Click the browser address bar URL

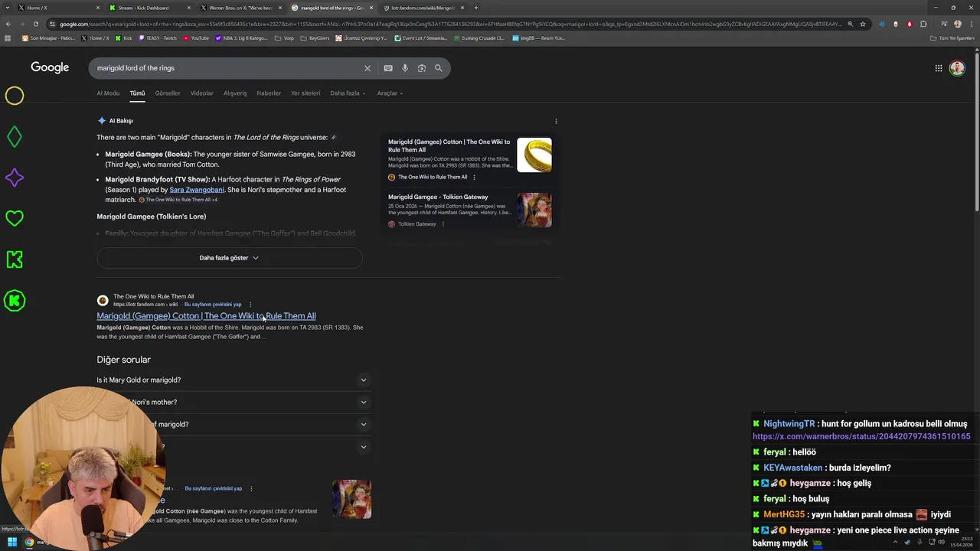(450, 24)
